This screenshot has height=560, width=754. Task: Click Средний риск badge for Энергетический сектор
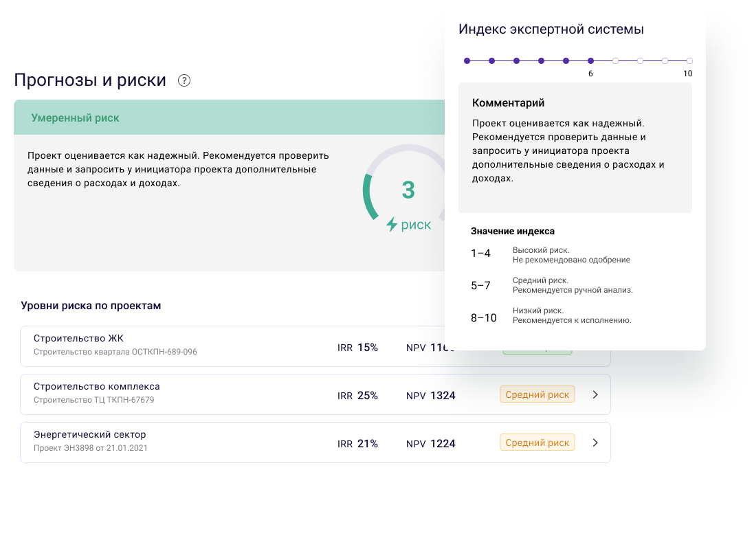(537, 443)
